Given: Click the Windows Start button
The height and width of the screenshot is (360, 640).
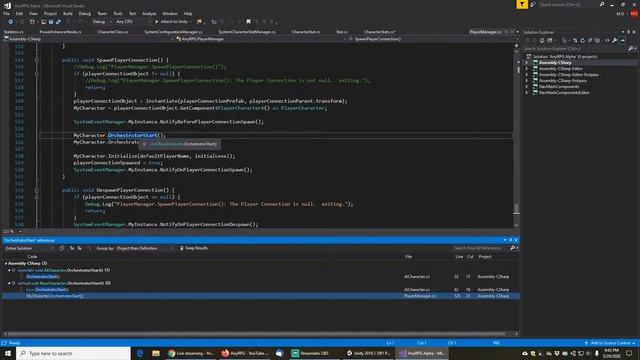Looking at the screenshot, I should point(8,353).
